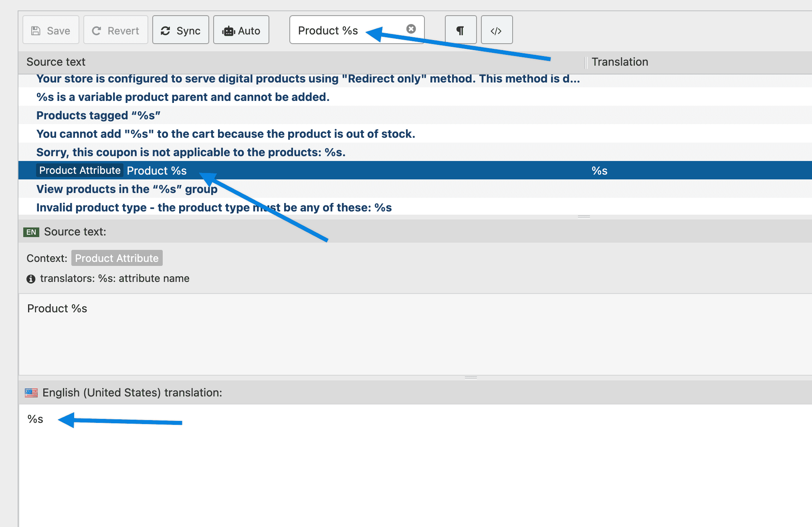Click the 'translators: %s: attribute name' note
This screenshot has height=527, width=812.
point(115,279)
